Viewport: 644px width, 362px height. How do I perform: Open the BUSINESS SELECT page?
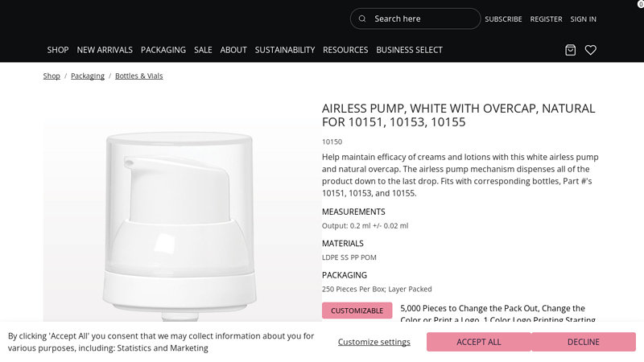tap(410, 50)
